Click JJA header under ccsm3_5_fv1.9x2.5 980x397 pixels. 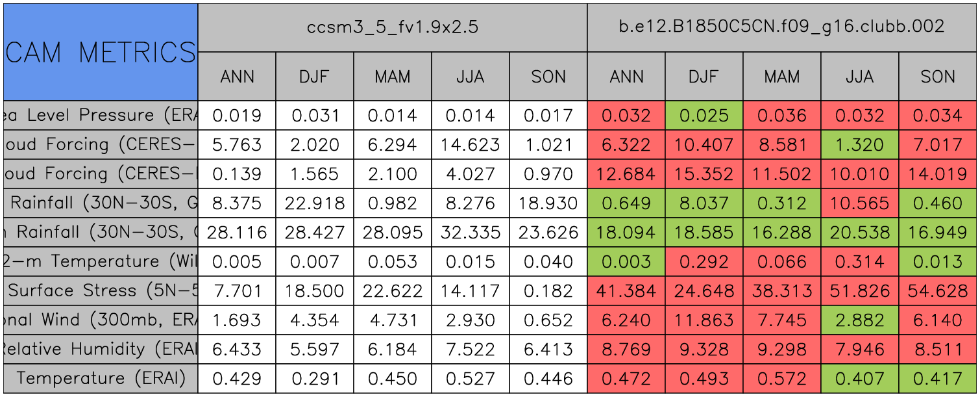point(471,77)
